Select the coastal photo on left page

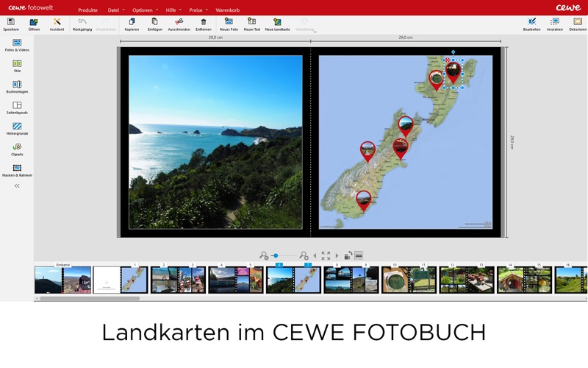point(215,142)
